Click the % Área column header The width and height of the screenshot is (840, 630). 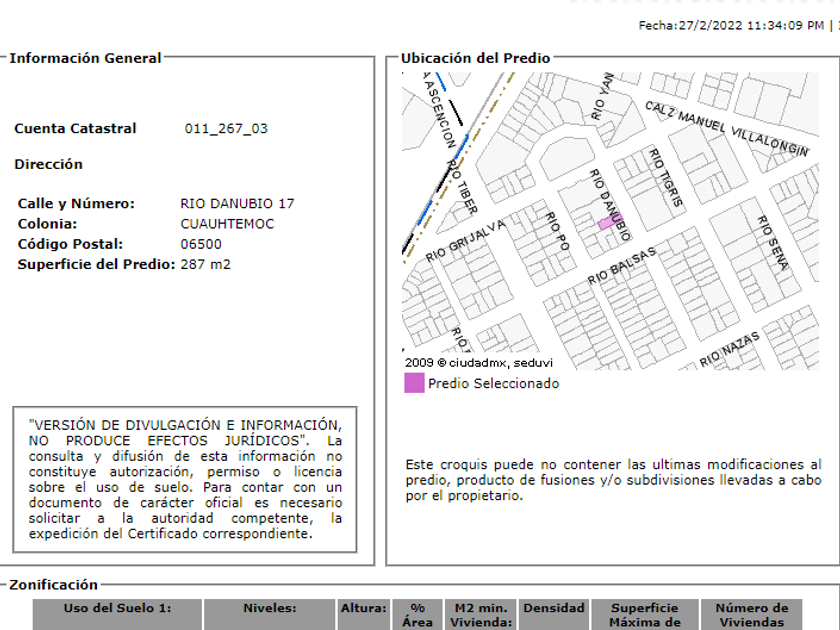pos(417,614)
